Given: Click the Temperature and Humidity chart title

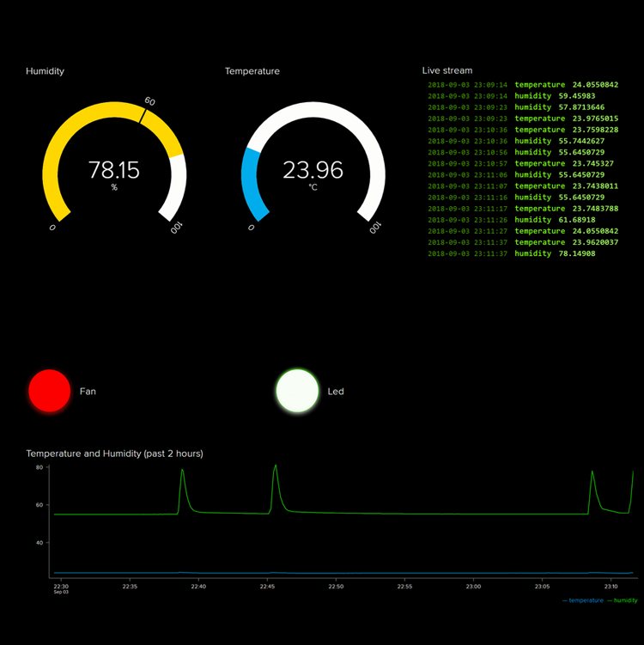Looking at the screenshot, I should click(114, 453).
